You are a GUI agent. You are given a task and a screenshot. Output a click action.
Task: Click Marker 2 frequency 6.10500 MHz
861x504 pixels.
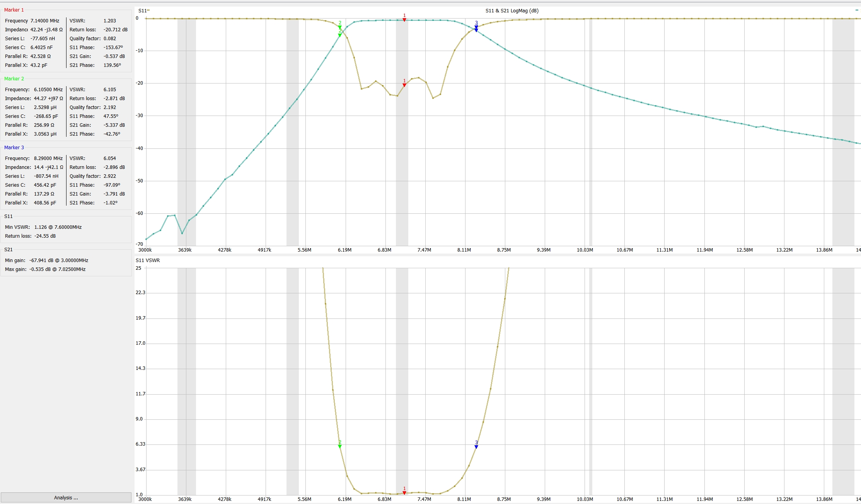tap(48, 89)
